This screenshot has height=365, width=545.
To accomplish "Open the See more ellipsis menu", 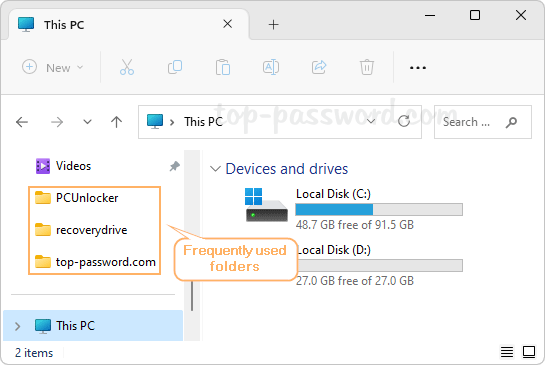I will click(417, 67).
